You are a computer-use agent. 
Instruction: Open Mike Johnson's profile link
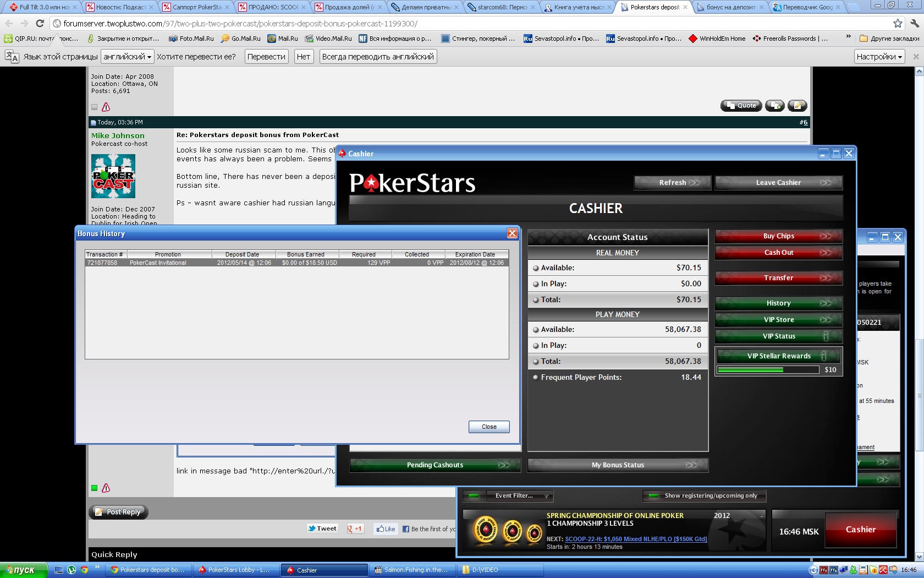pos(118,135)
